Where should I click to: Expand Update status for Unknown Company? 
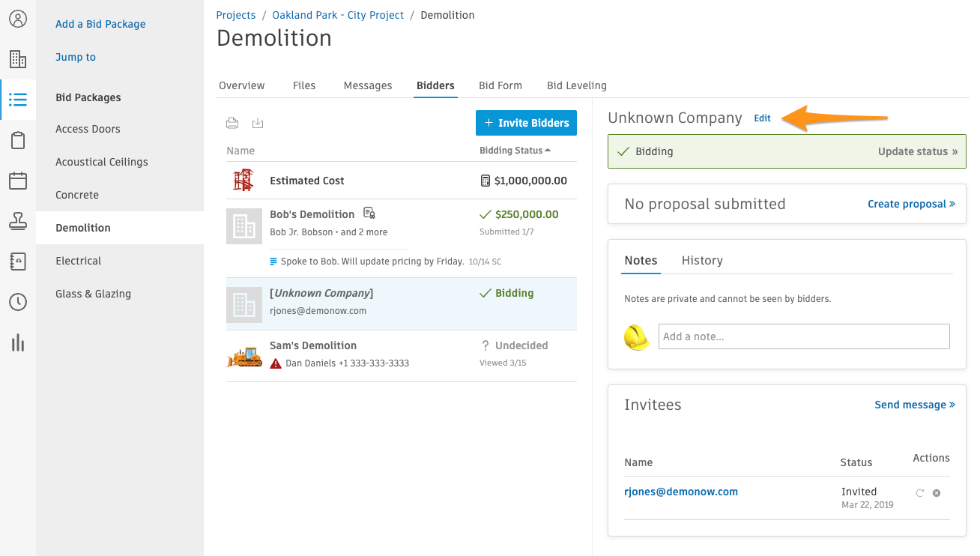pos(918,151)
